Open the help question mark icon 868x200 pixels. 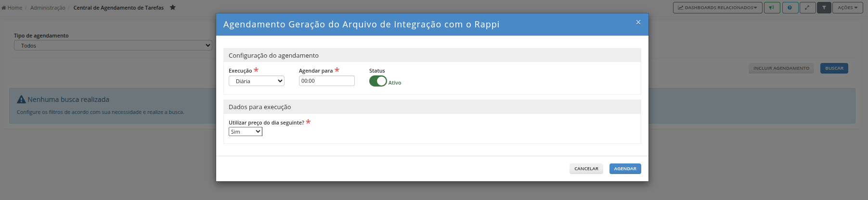pyautogui.click(x=790, y=8)
